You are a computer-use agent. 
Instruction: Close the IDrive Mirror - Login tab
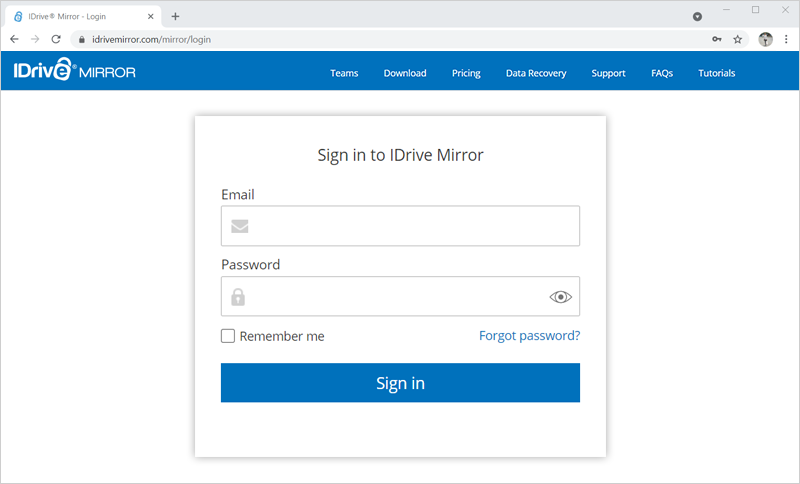(x=151, y=16)
